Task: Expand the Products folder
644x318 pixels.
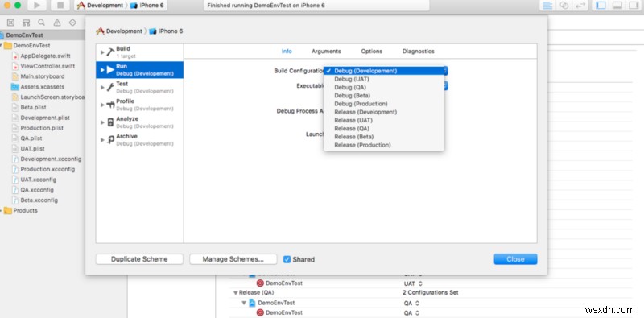Action: tap(2, 210)
